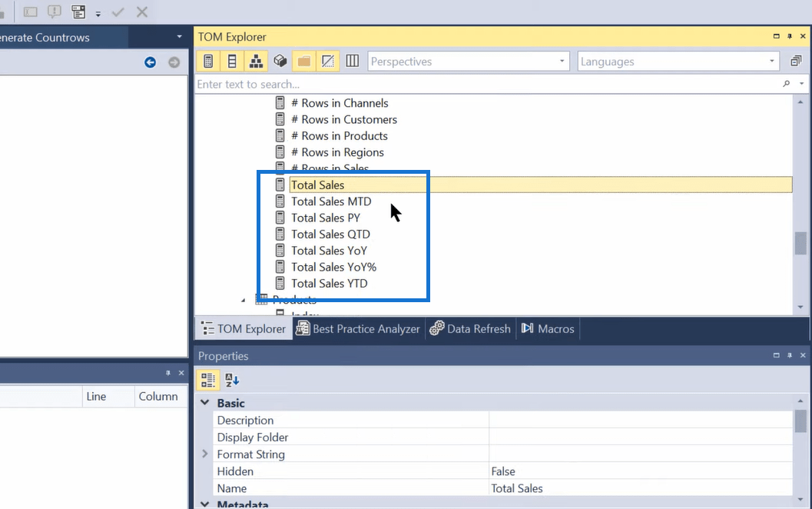Toggle the show columns button in TOM Explorer
The image size is (812, 509).
232,62
